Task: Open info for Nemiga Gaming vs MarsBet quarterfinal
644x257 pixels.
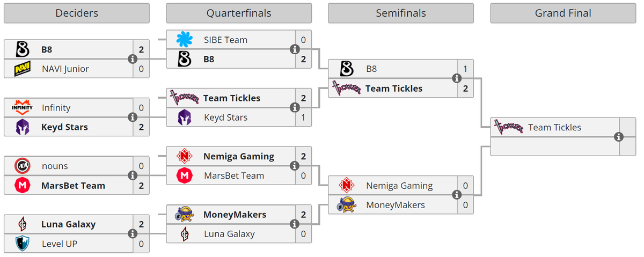Action: coord(295,166)
